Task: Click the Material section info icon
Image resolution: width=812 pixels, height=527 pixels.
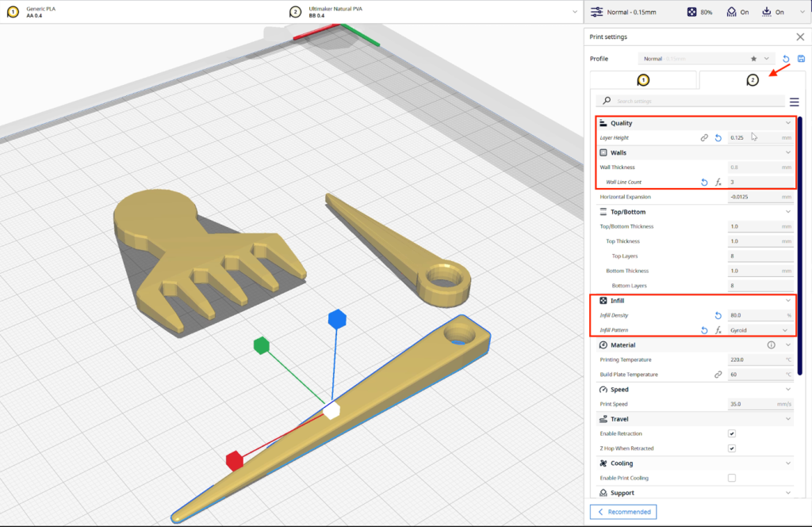Action: click(x=771, y=344)
